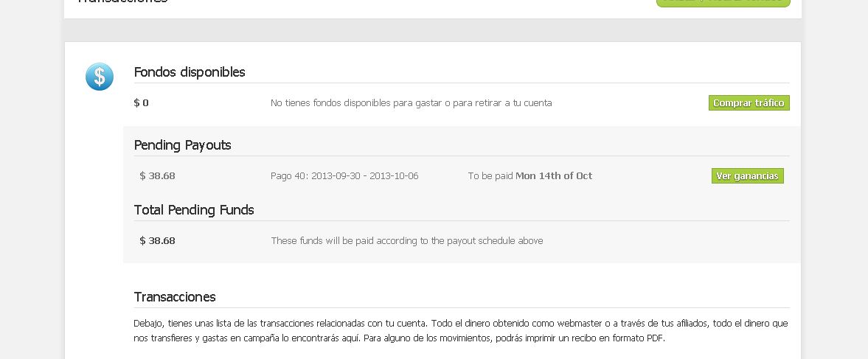This screenshot has width=868, height=359.
Task: Click the Comprar tráfico button
Action: pyautogui.click(x=749, y=103)
